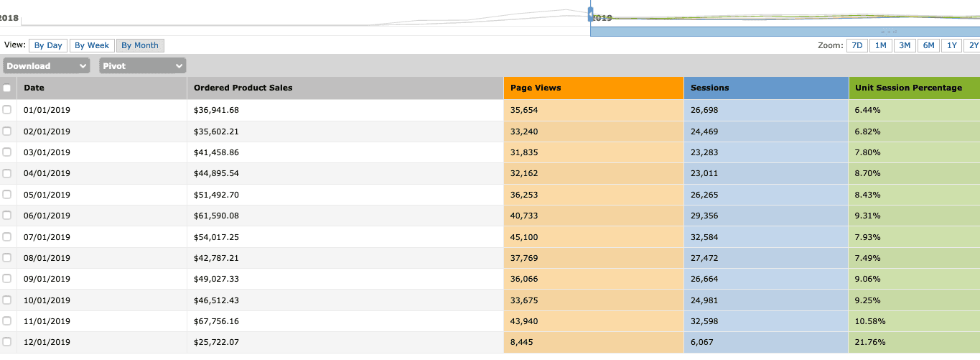Click the 2019 label on timeline
Screen dimensions: 980x360
point(604,18)
